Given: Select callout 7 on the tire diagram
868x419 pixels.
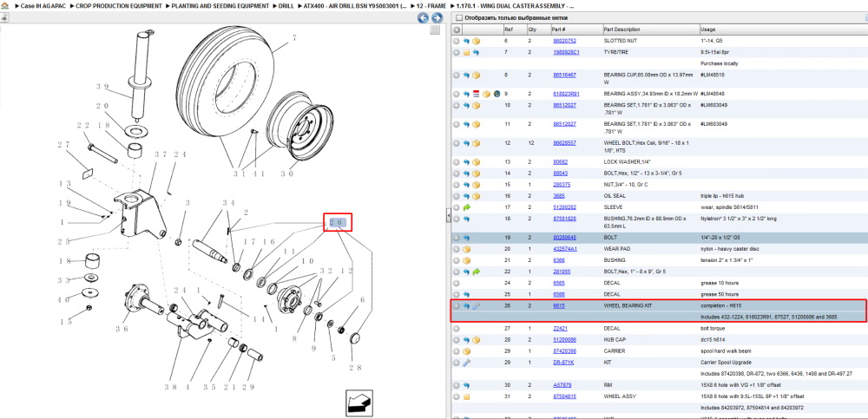Looking at the screenshot, I should [294, 37].
